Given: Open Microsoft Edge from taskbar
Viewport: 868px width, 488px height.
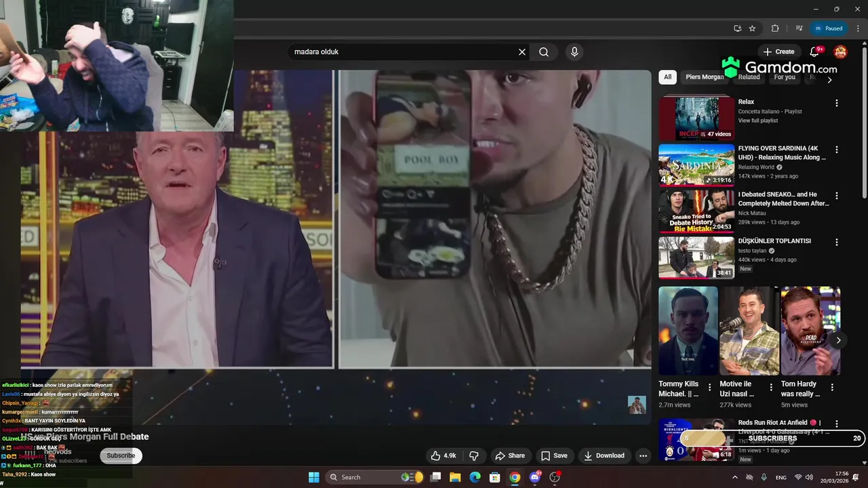Looking at the screenshot, I should pos(475,477).
